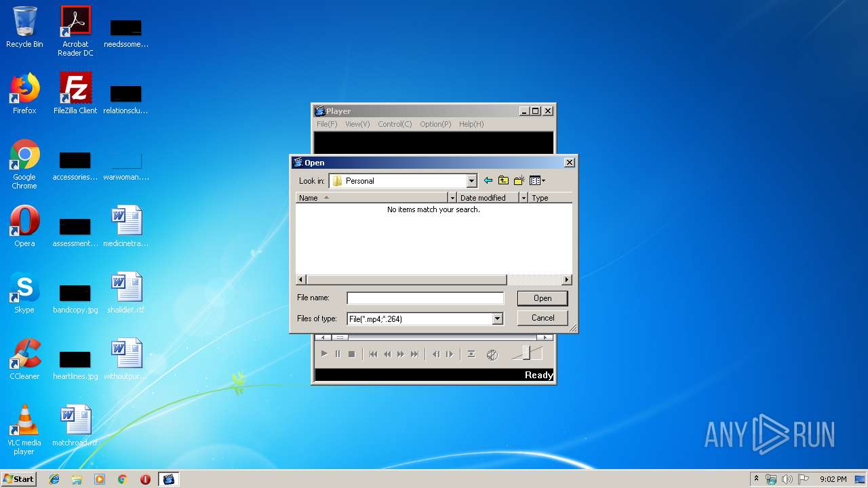This screenshot has height=488, width=868.
Task: Open the File(F) menu in Player
Action: tap(327, 124)
